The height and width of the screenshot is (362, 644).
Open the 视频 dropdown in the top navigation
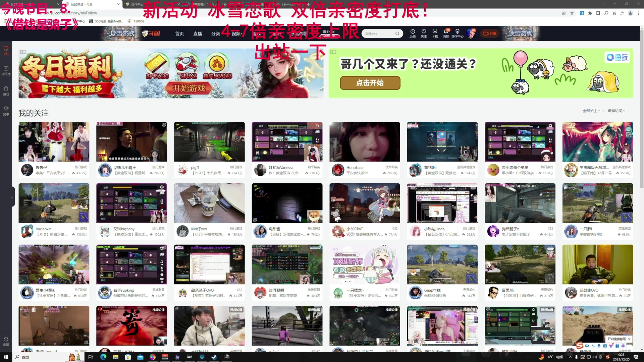tap(237, 34)
